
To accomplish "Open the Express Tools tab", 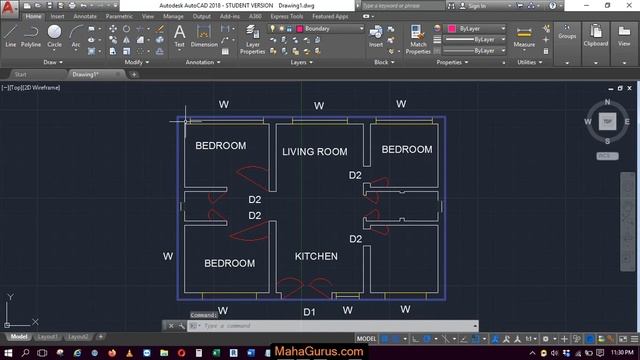I will click(287, 16).
